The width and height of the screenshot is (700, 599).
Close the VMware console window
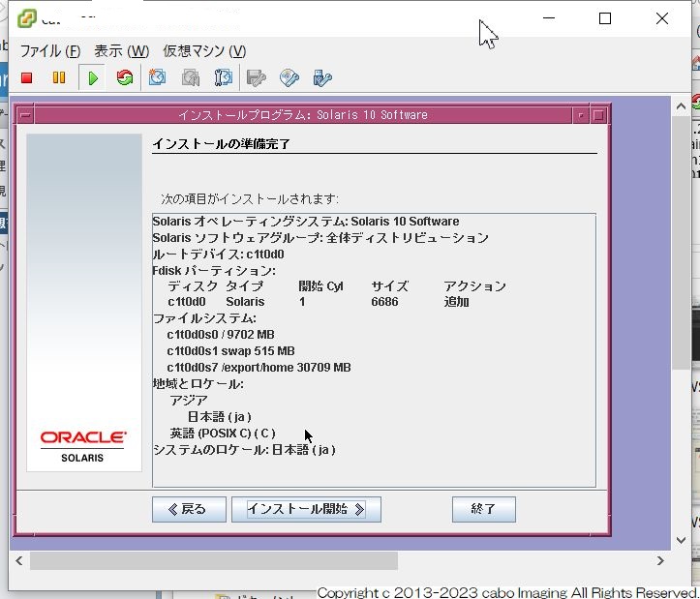[662, 18]
